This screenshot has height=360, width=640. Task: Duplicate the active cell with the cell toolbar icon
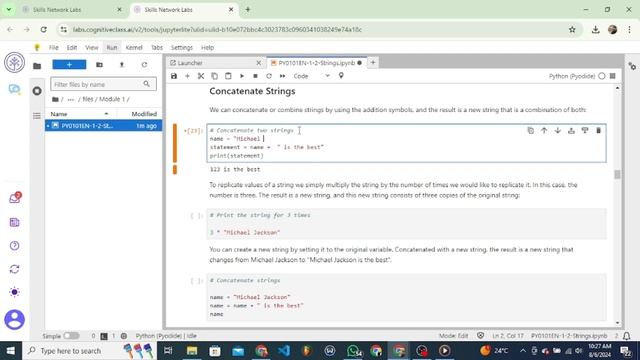531,131
